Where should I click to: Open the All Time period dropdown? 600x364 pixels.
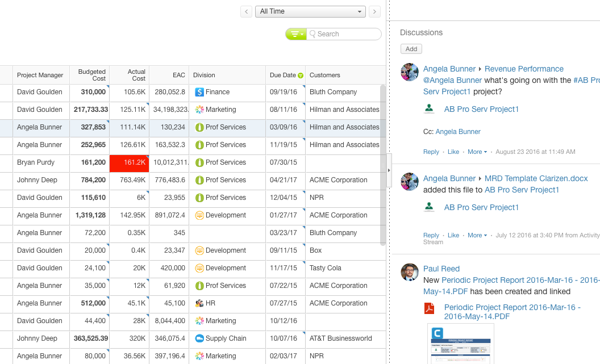(310, 11)
